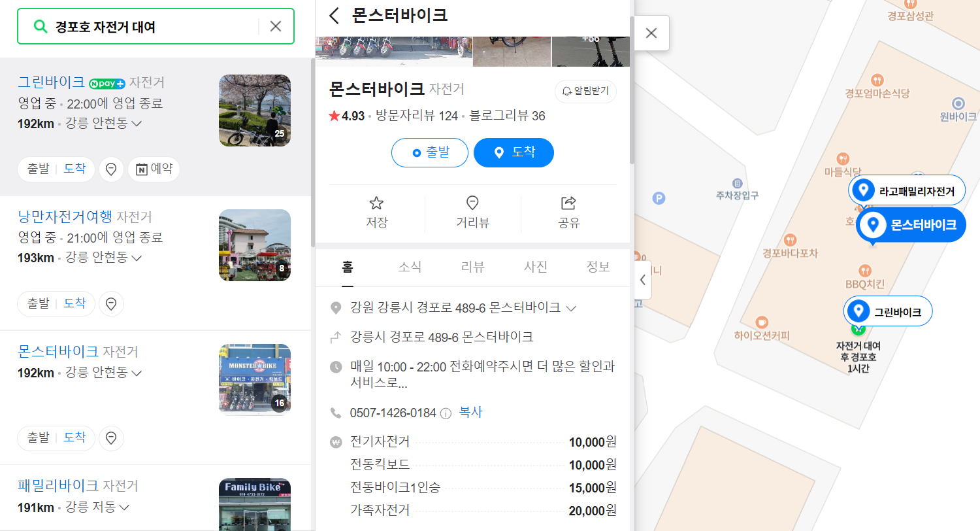
Task: Click 도착 in the 낭만자전거여행 row
Action: coord(74,303)
